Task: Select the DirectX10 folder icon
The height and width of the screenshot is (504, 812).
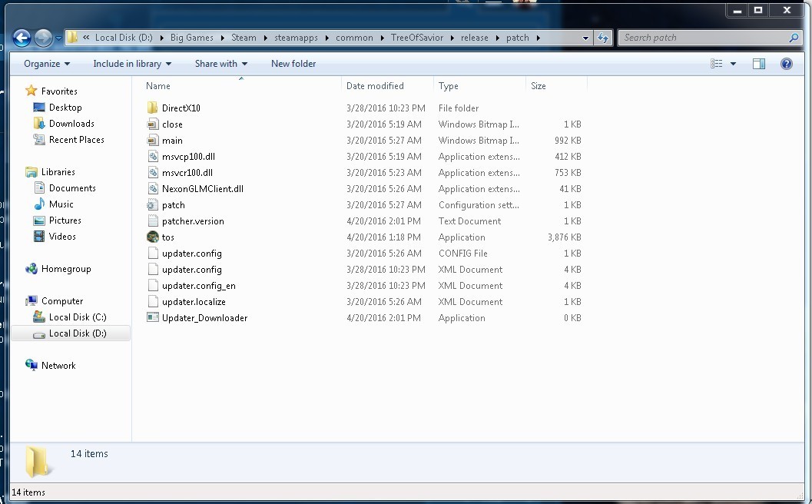Action: (x=153, y=108)
